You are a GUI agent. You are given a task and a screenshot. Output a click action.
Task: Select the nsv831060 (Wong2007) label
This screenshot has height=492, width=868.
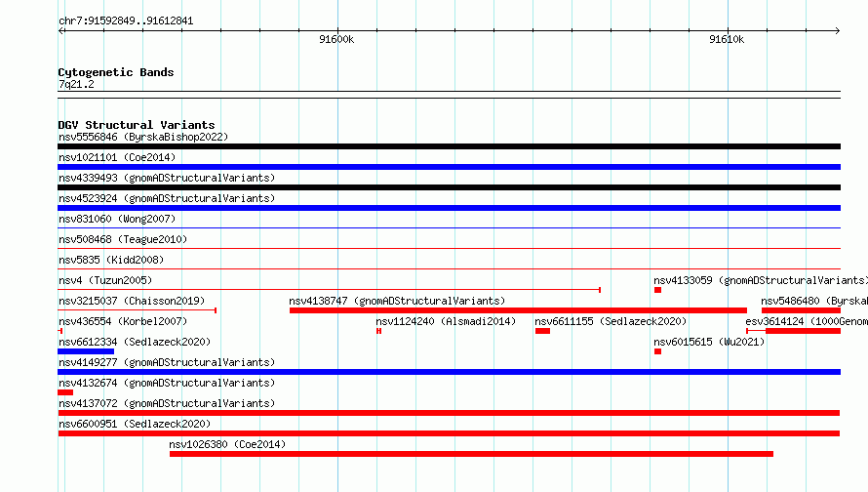(x=117, y=219)
